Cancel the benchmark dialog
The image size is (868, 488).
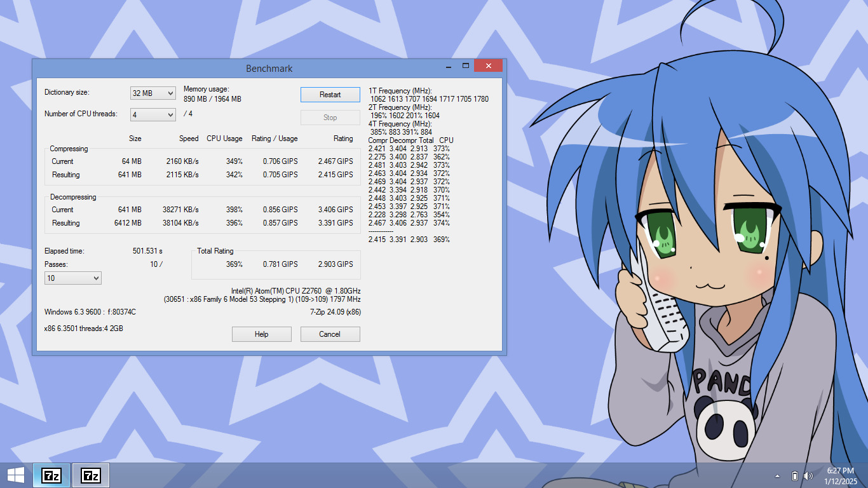[x=330, y=334]
